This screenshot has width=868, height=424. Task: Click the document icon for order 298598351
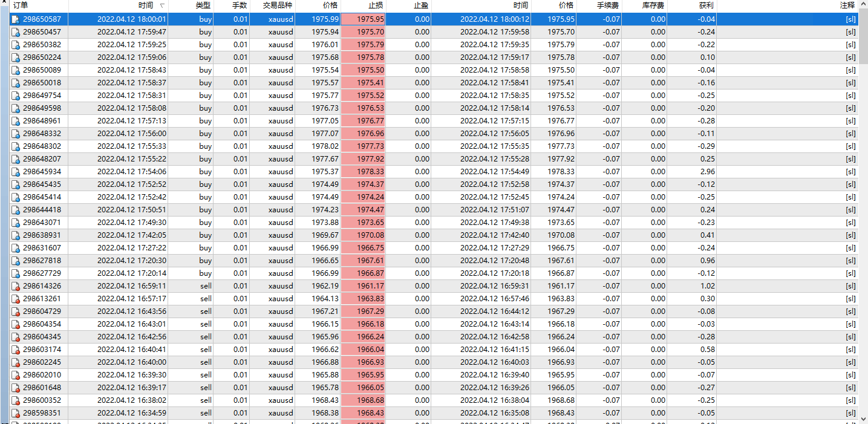15,413
